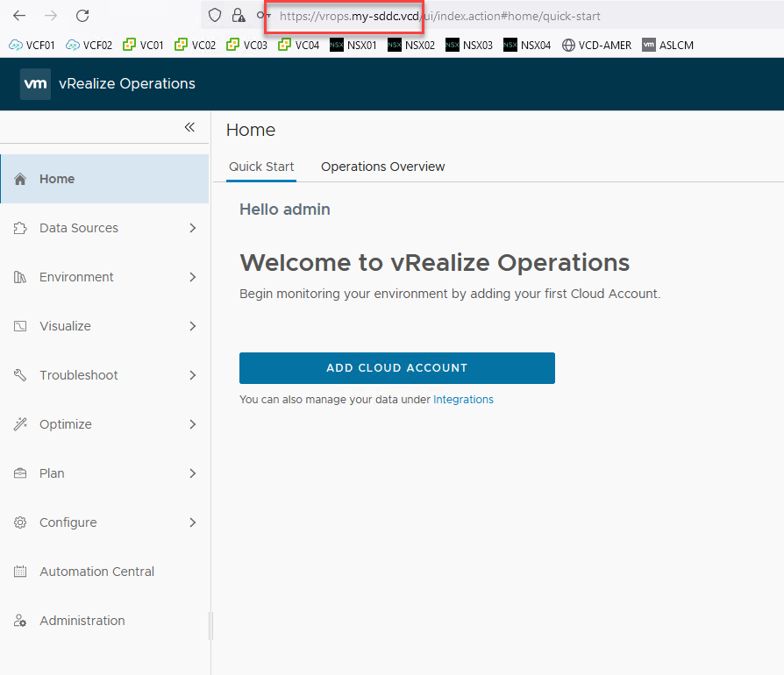Image resolution: width=784 pixels, height=675 pixels.
Task: Select the Quick Start tab
Action: point(261,167)
